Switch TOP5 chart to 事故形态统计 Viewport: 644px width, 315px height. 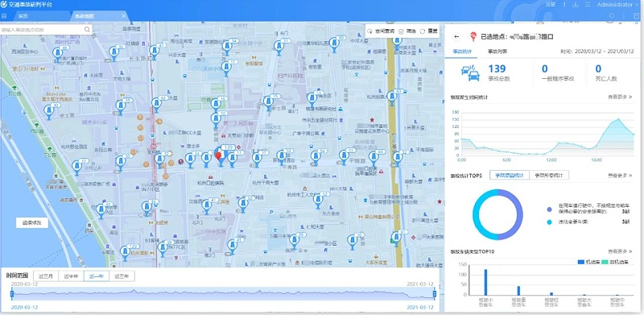(549, 175)
